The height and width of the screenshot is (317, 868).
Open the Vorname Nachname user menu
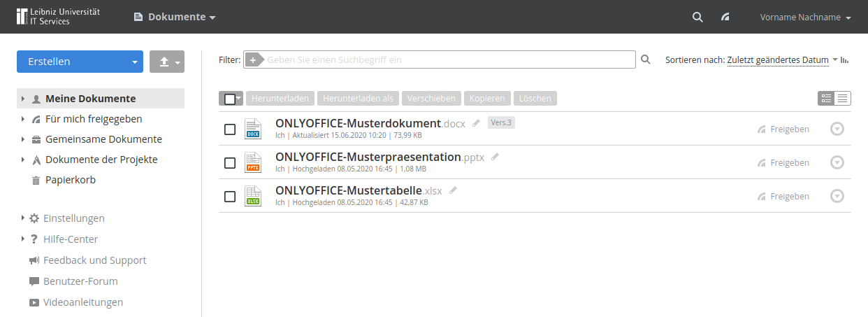pos(805,17)
